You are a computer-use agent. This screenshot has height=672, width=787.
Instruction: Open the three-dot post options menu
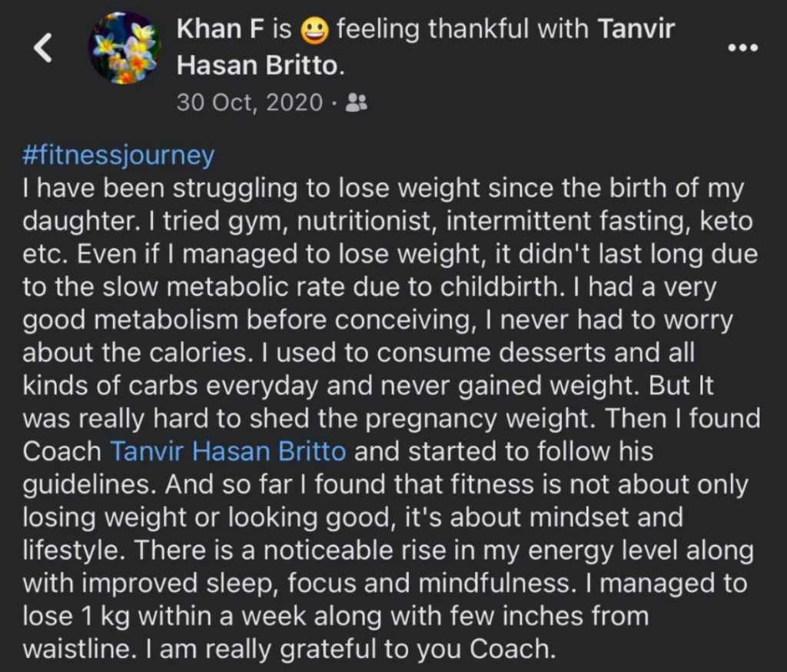pos(743,48)
